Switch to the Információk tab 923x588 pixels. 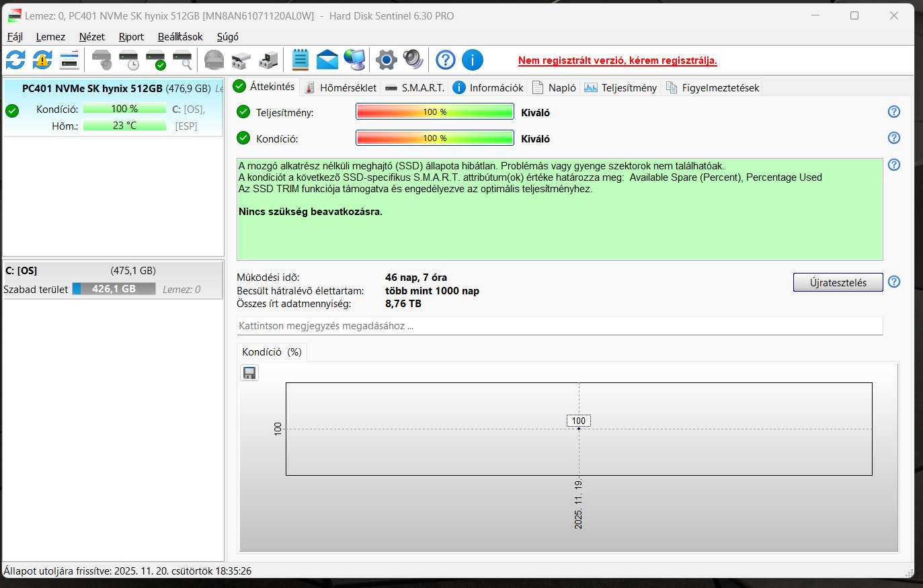coord(488,87)
